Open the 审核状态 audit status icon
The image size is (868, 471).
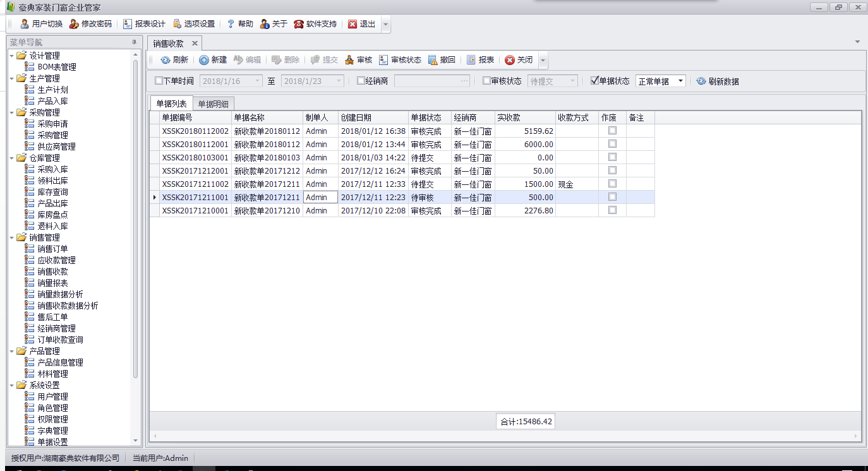point(383,60)
